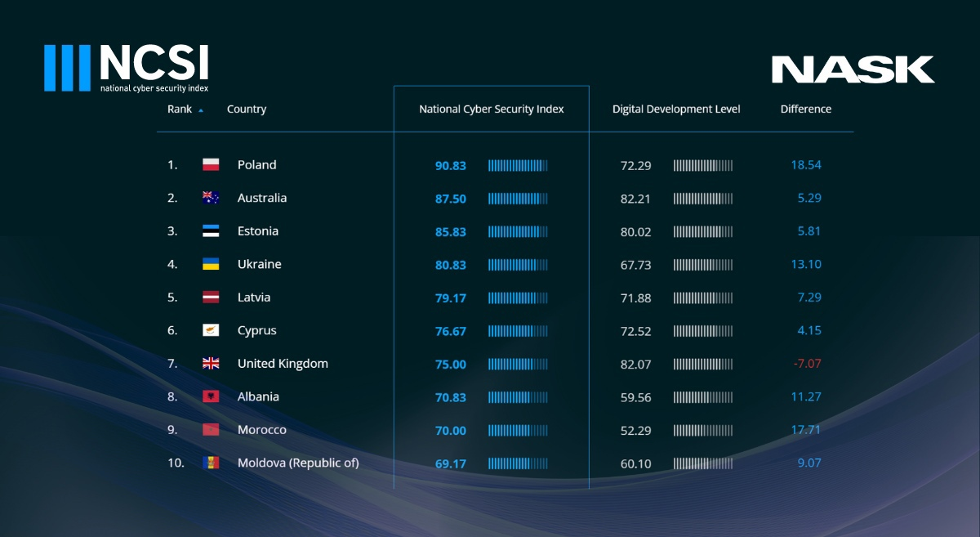Click the Ukraine flag icon
The height and width of the screenshot is (537, 980).
[211, 264]
